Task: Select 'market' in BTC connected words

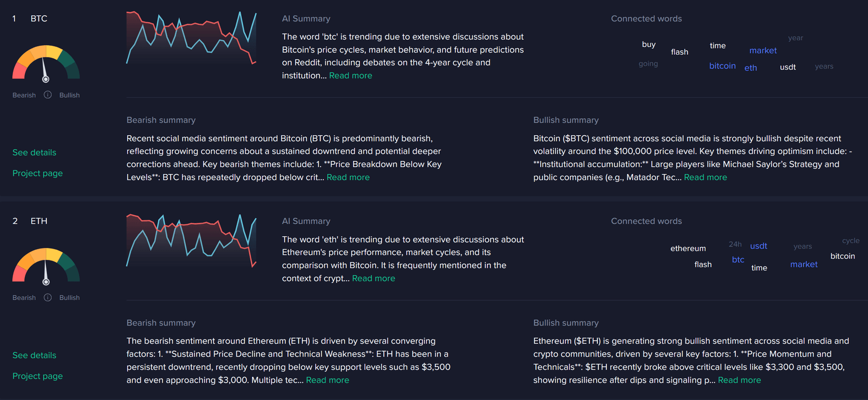Action: (x=763, y=51)
